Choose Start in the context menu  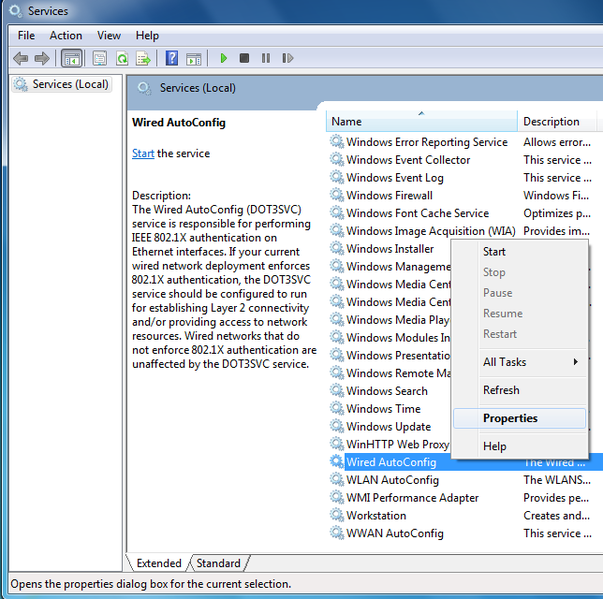click(x=520, y=251)
